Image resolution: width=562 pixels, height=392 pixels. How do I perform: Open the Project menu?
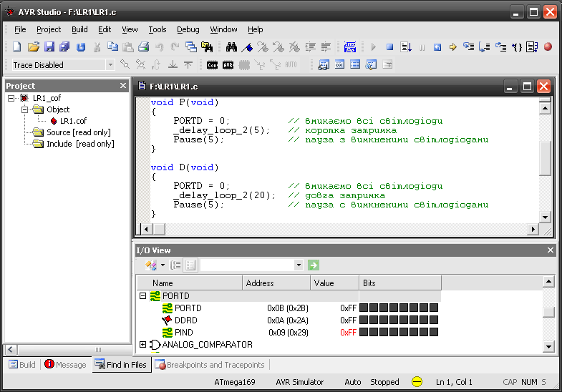(x=49, y=29)
